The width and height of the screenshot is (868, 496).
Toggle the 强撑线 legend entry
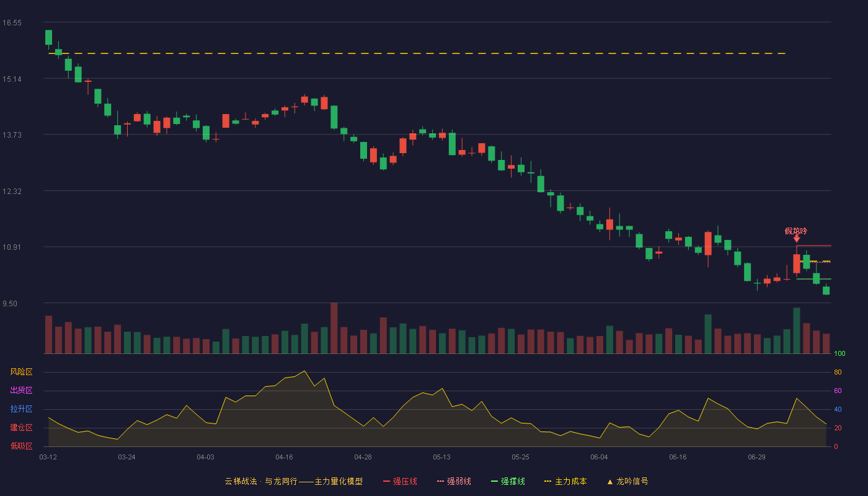click(x=508, y=481)
